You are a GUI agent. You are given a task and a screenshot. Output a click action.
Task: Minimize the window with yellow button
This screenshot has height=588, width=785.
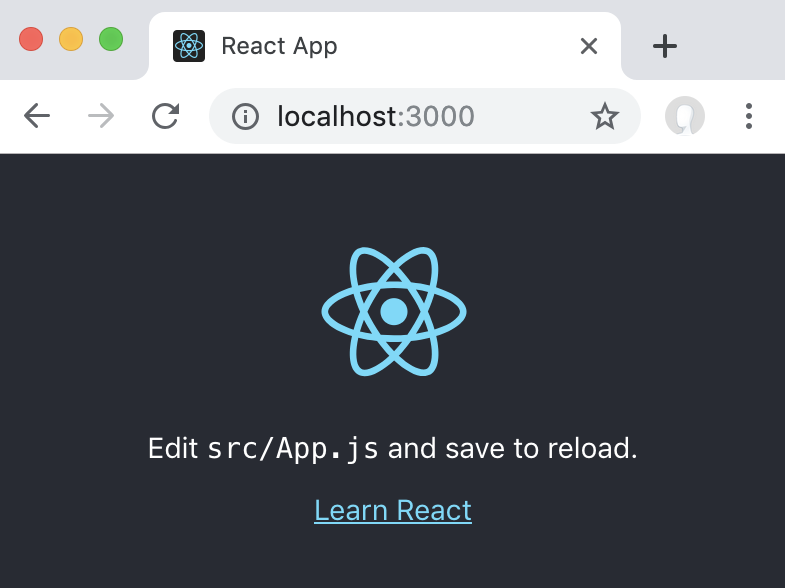(71, 40)
